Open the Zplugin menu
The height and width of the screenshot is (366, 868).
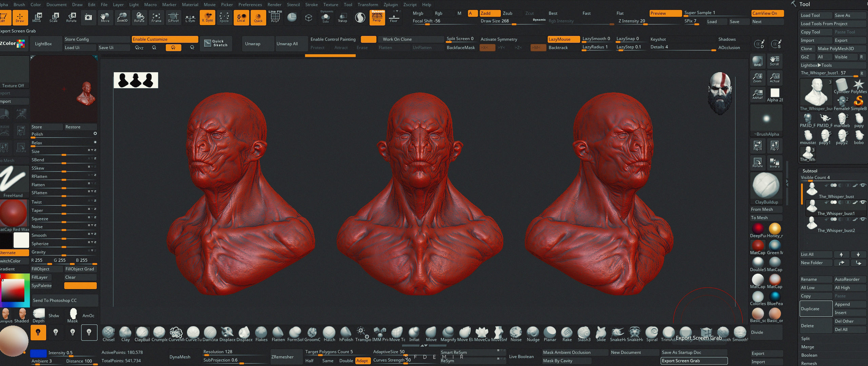(x=391, y=4)
